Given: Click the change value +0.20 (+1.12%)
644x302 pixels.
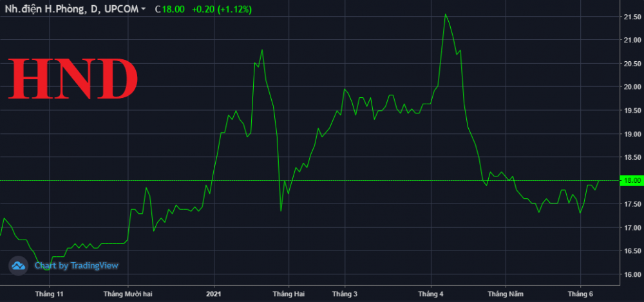Looking at the screenshot, I should tap(222, 10).
